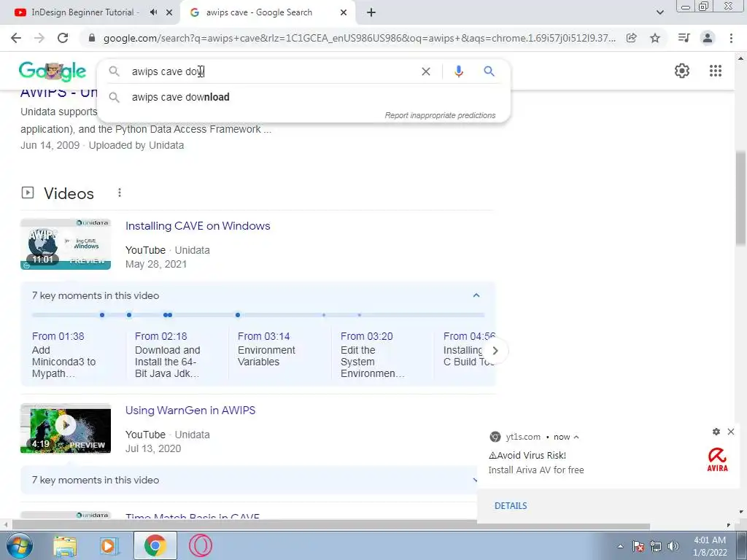This screenshot has width=747, height=560.
Task: Click the address bar URL
Action: click(360, 38)
